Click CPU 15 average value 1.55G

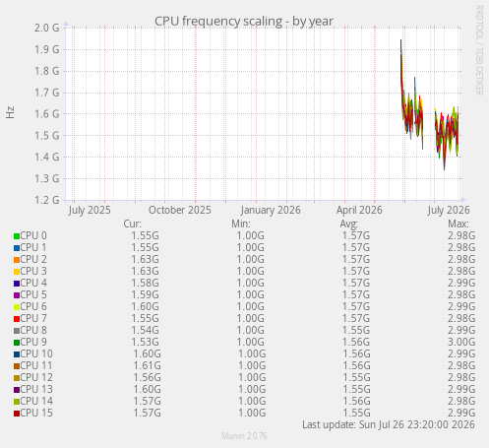click(x=356, y=413)
